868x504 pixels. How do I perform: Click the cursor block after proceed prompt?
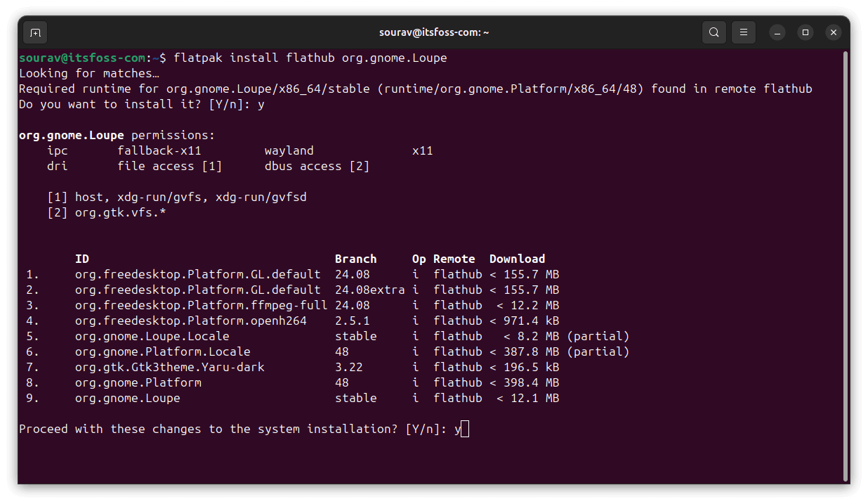pos(465,429)
